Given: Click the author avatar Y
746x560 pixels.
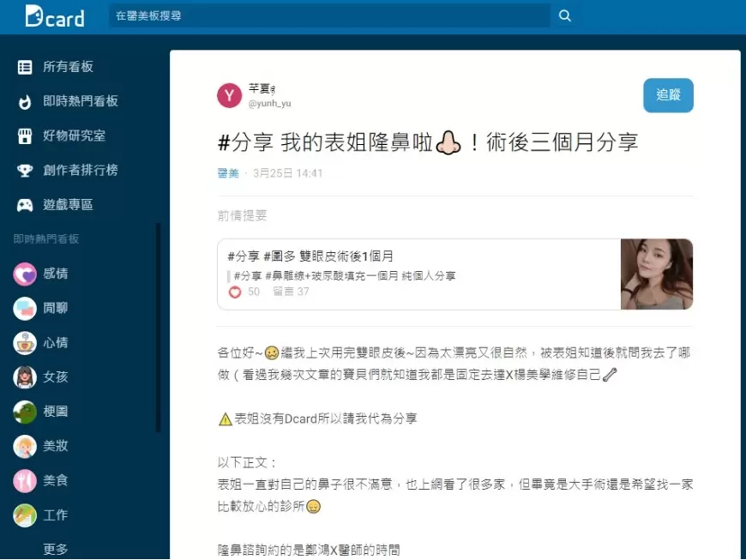Looking at the screenshot, I should point(229,95).
